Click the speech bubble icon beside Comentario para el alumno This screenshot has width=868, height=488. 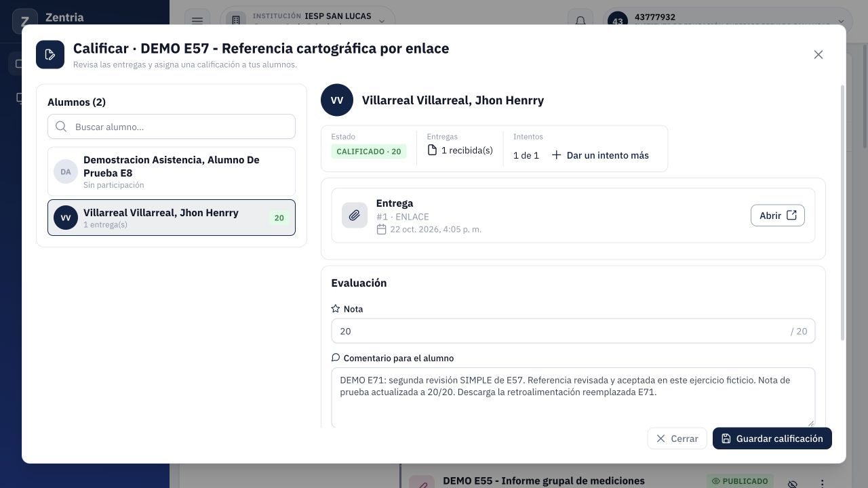pyautogui.click(x=336, y=358)
